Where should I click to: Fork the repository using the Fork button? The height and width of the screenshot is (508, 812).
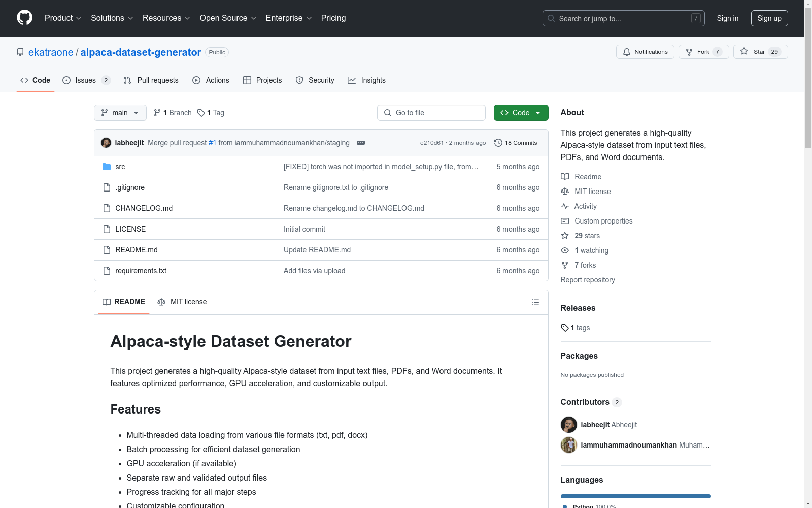[x=703, y=52]
